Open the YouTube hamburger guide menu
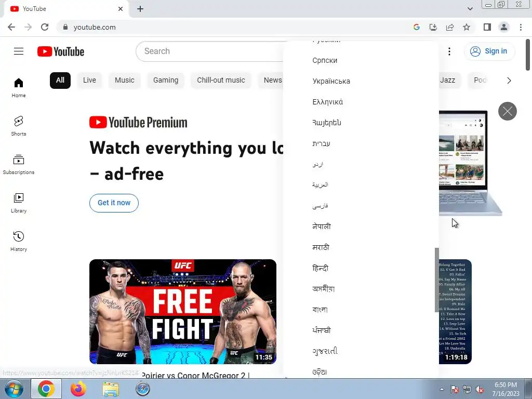Image resolution: width=532 pixels, height=399 pixels. click(19, 51)
